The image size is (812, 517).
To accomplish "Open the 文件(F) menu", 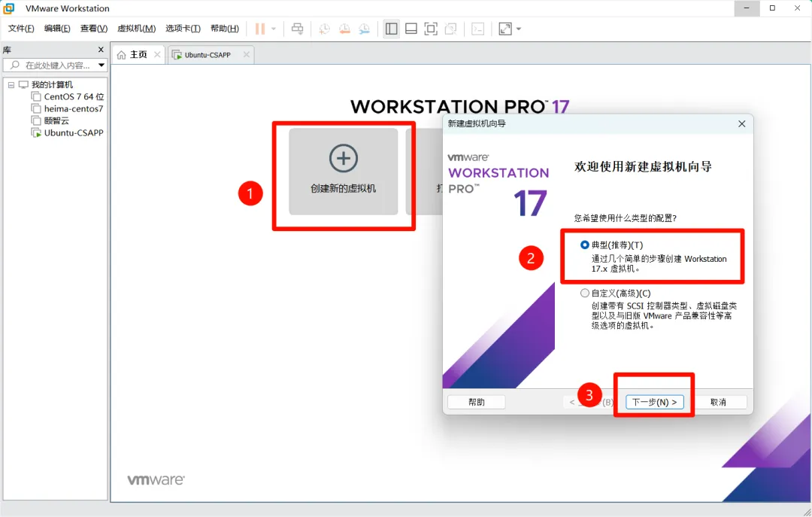I will (x=21, y=29).
